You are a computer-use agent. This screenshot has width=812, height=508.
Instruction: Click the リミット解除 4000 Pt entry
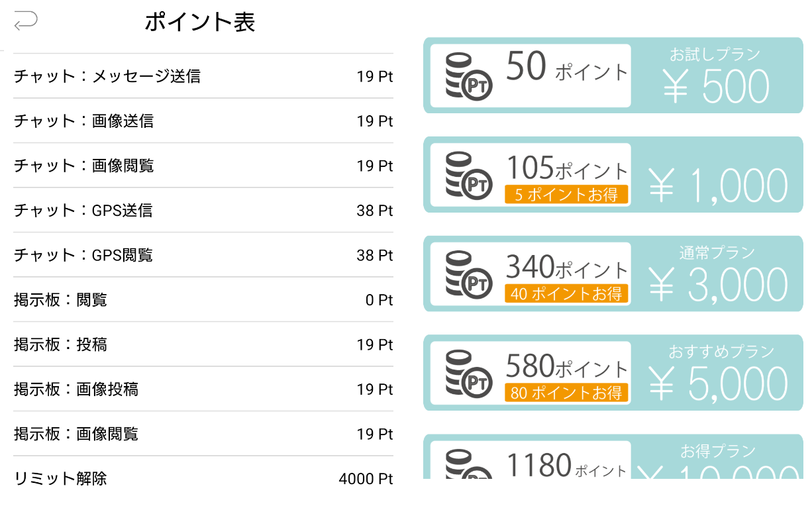pyautogui.click(x=202, y=478)
